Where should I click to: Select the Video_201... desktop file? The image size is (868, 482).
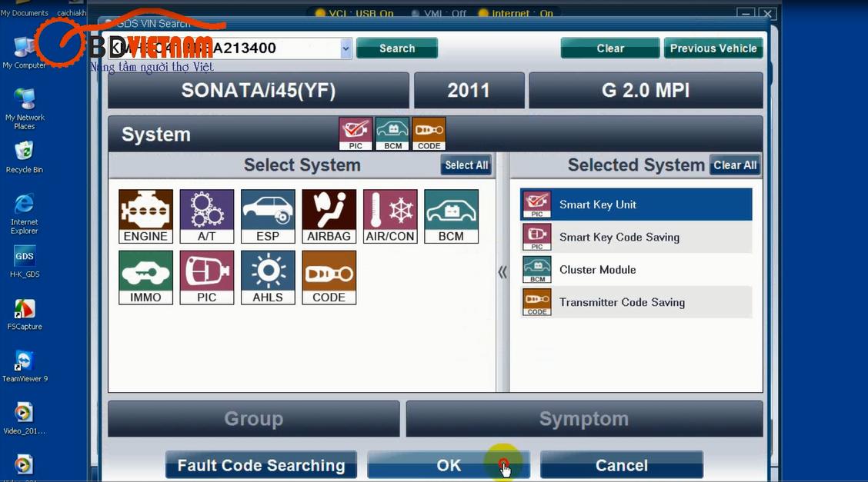[x=25, y=418]
